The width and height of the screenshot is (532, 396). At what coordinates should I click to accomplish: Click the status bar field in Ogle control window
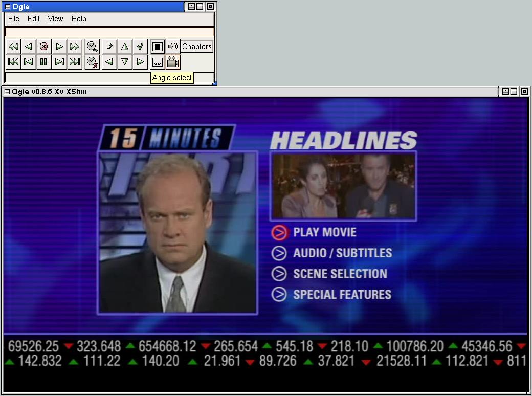pos(109,77)
